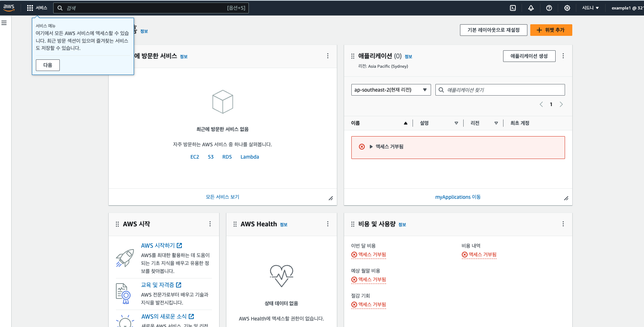Click the 최초 계정 column header
Viewport: 644px width, 327px height.
[x=520, y=123]
